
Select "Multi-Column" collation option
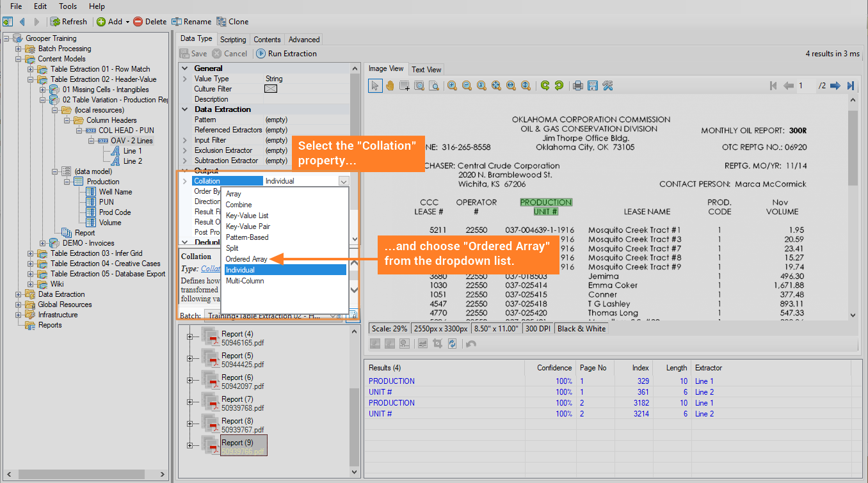tap(245, 281)
